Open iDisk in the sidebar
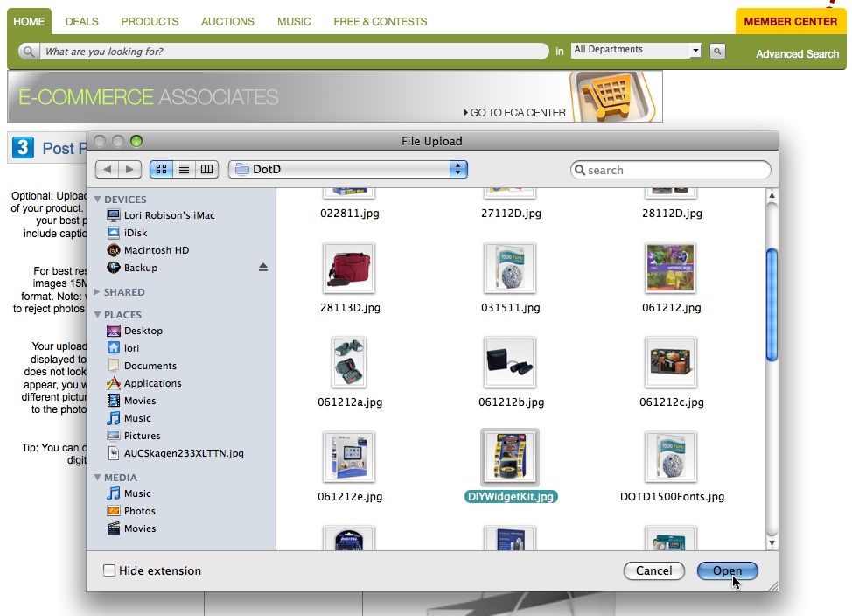This screenshot has height=616, width=852. (135, 233)
